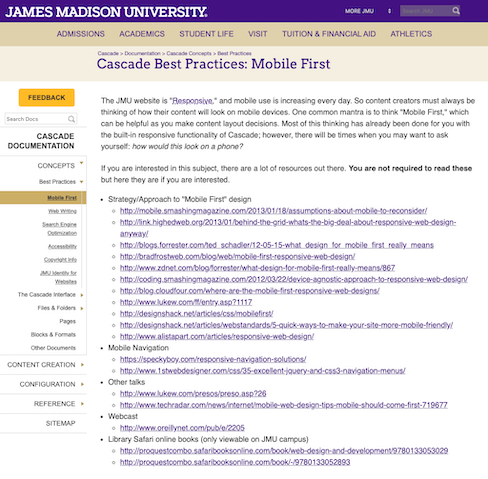Click the James Madison University logo
The image size is (488, 479).
point(106,12)
